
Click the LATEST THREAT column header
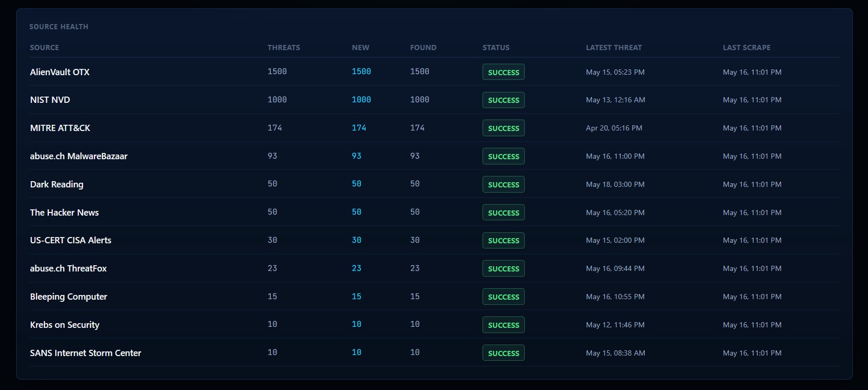(614, 48)
